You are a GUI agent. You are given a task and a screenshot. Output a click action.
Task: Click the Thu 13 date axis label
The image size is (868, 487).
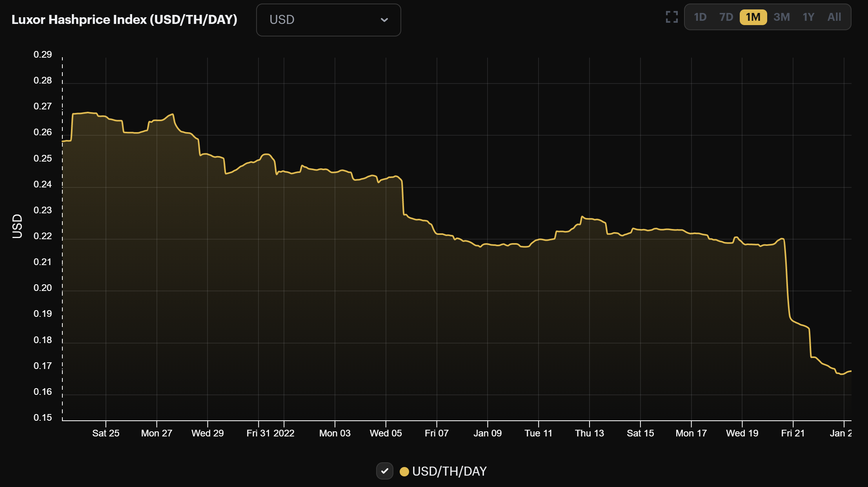click(x=589, y=433)
